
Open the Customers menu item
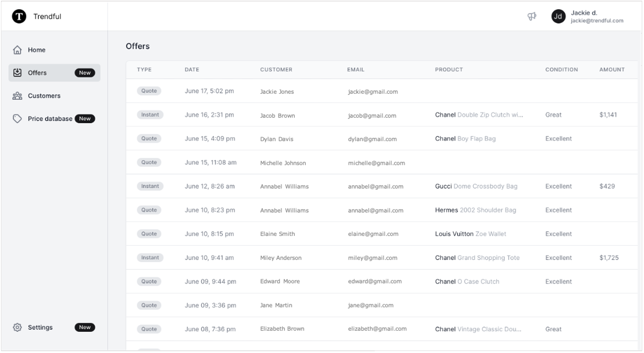(x=44, y=96)
